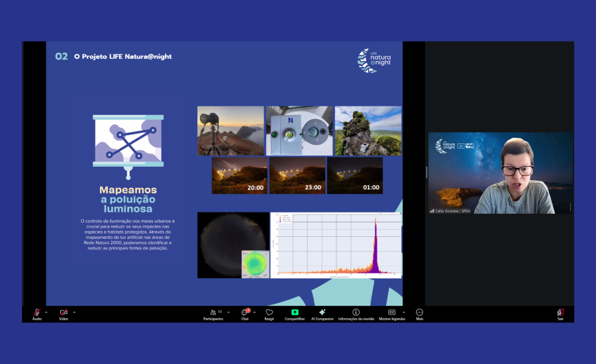Turn on camera with the Vídeo button
The width and height of the screenshot is (596, 364).
coord(64,313)
